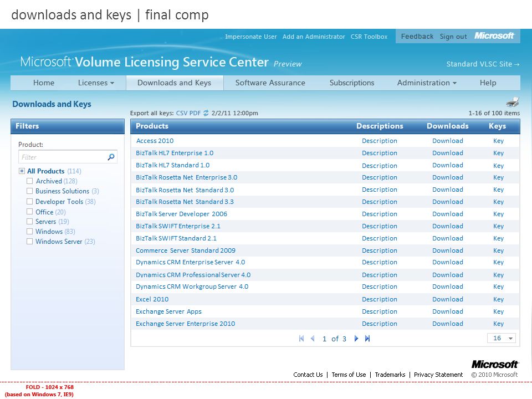Click Download for BizTalk Rosetta Net Standard 3.3
Image resolution: width=532 pixels, height=399 pixels.
pos(448,202)
